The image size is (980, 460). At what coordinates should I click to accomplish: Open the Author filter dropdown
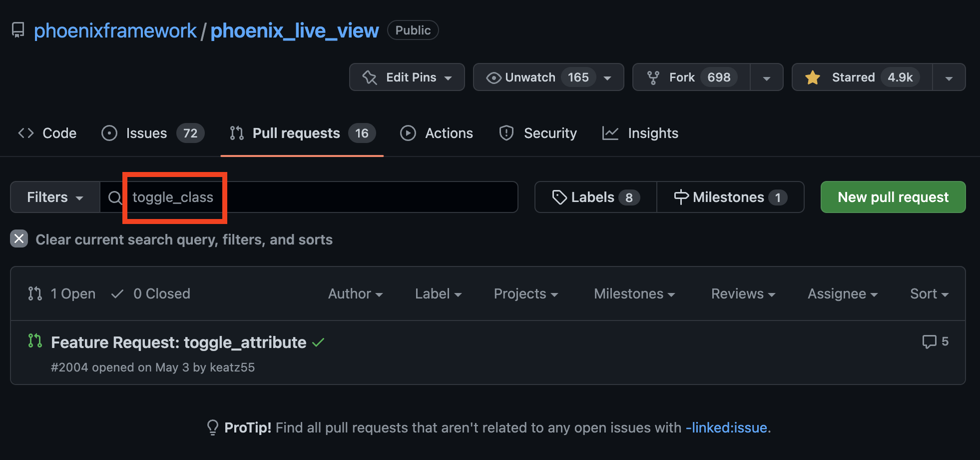355,293
